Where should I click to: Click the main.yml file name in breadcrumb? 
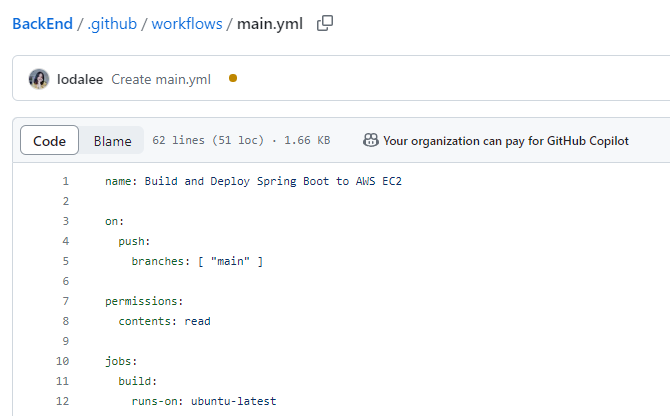pyautogui.click(x=270, y=23)
